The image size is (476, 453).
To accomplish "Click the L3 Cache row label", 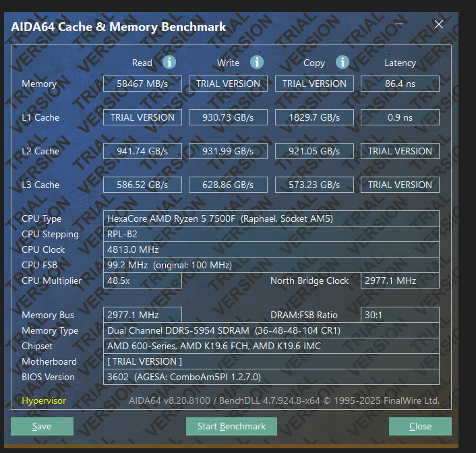I will point(40,185).
